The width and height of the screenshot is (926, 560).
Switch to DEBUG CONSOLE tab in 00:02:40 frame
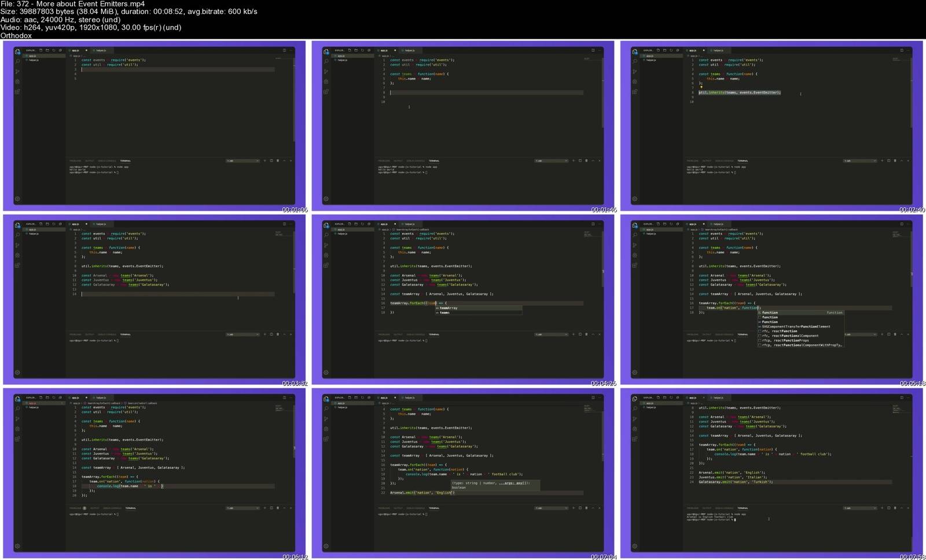pos(724,161)
